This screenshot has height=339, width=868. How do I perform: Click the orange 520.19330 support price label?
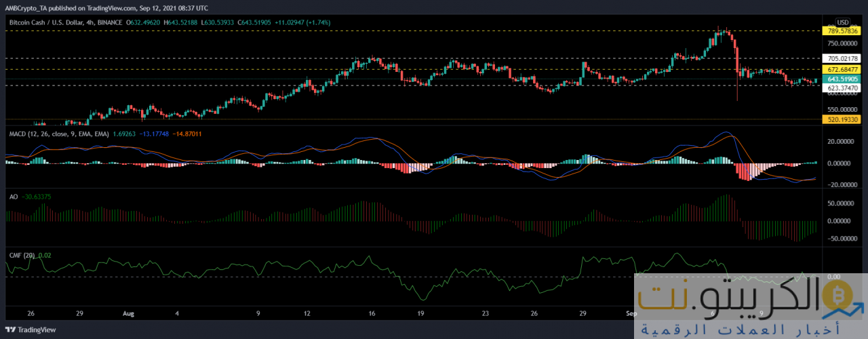click(x=842, y=119)
